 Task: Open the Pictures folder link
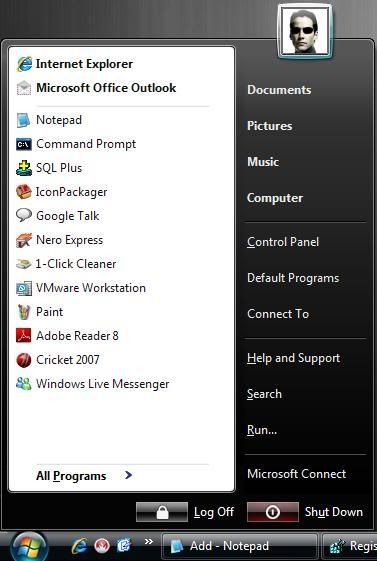click(x=270, y=126)
